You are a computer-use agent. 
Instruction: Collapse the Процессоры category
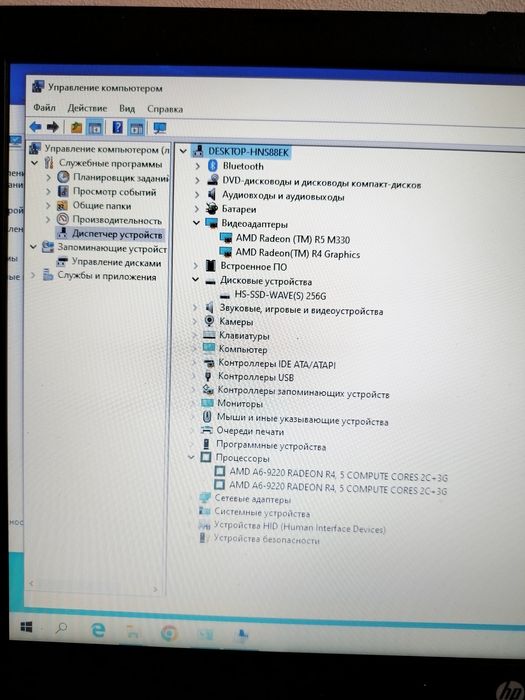192,457
